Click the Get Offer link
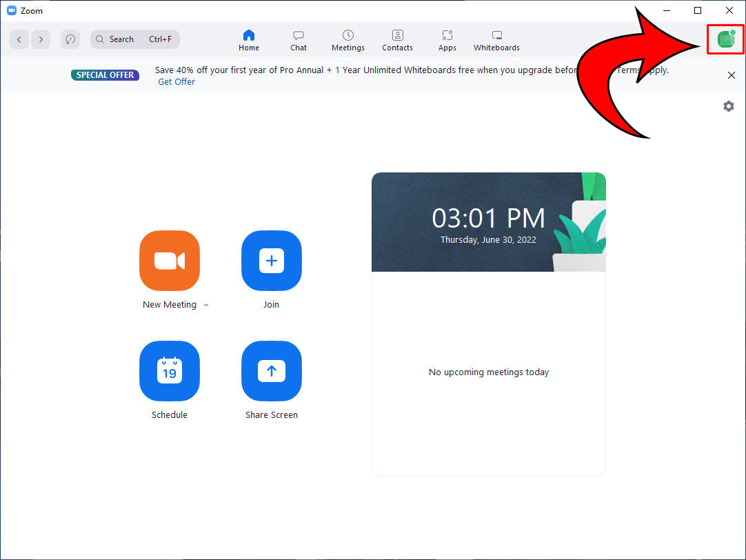 (176, 81)
